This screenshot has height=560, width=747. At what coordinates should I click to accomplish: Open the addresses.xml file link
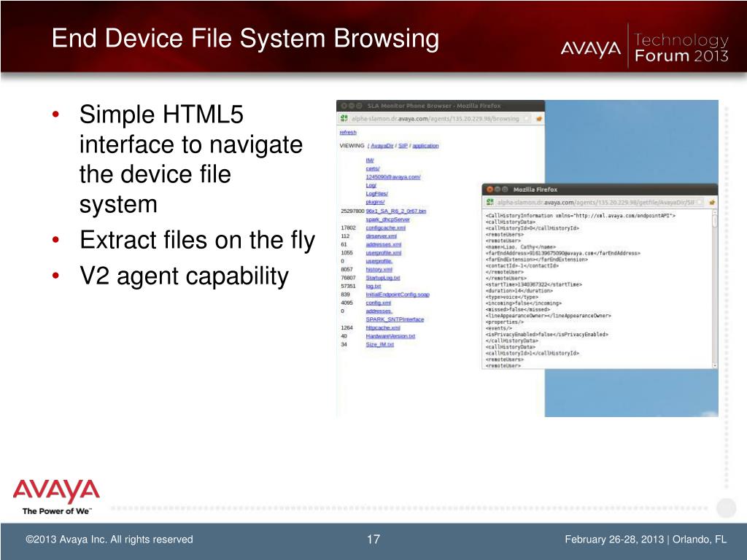coord(384,244)
